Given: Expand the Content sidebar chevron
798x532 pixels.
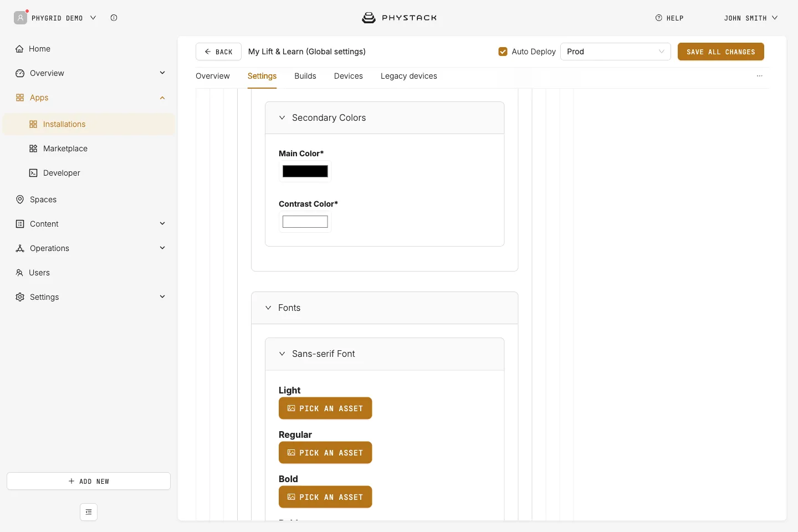Looking at the screenshot, I should pos(162,223).
